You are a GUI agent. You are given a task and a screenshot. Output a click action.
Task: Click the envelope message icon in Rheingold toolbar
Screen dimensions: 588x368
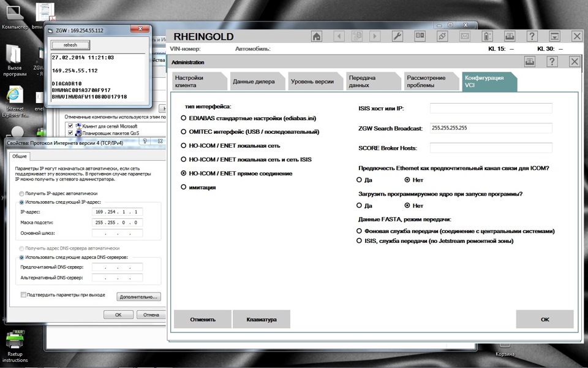(465, 36)
